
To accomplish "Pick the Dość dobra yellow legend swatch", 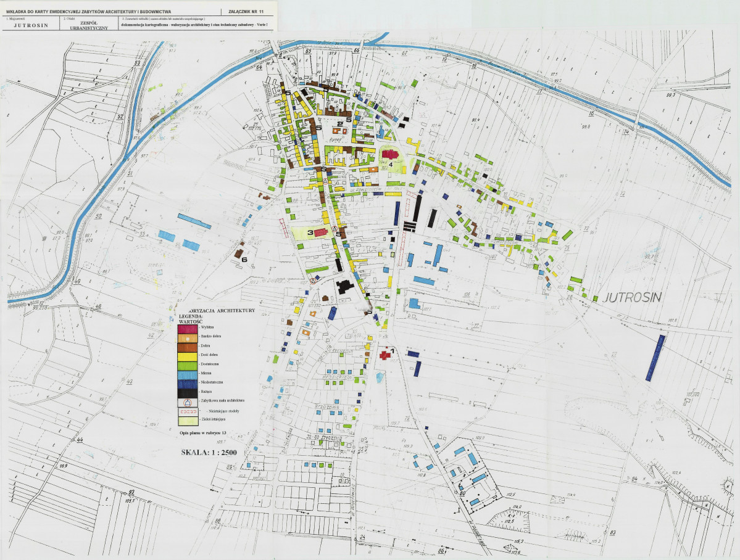I will coord(188,356).
